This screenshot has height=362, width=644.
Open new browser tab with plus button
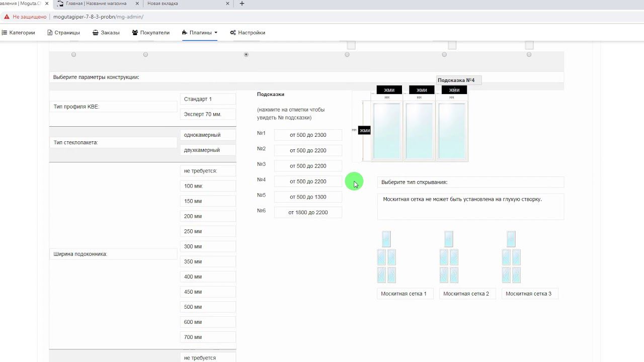tap(242, 4)
